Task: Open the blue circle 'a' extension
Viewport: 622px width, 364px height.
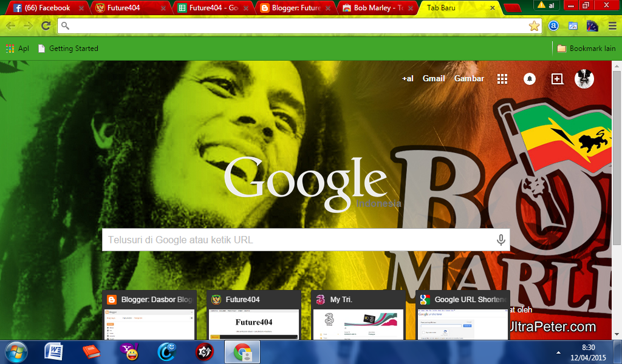Action: click(553, 25)
